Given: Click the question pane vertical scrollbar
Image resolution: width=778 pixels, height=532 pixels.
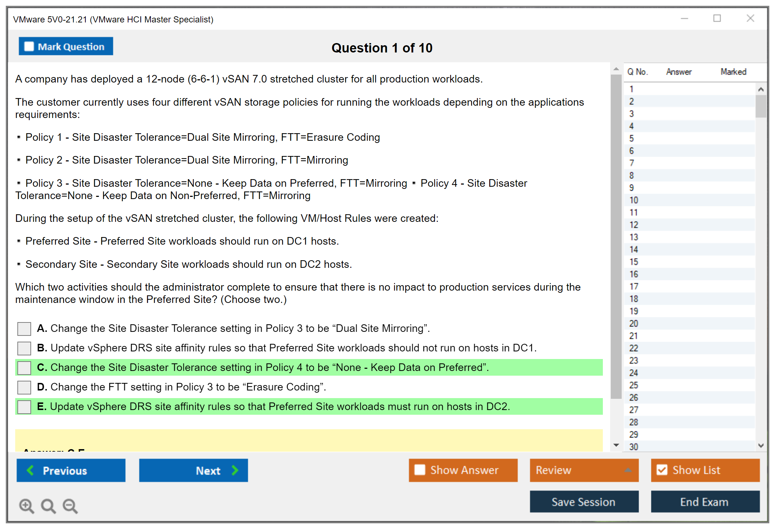Looking at the screenshot, I should point(616,235).
